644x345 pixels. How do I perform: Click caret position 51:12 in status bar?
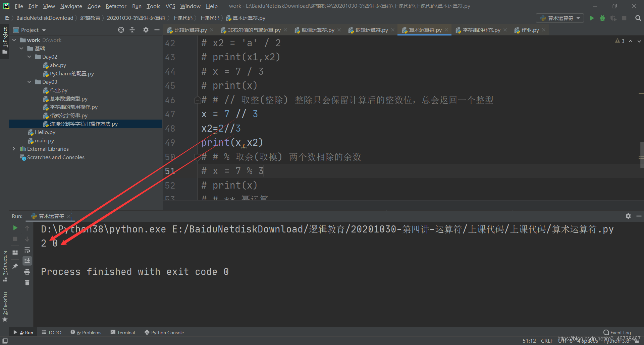pyautogui.click(x=529, y=341)
